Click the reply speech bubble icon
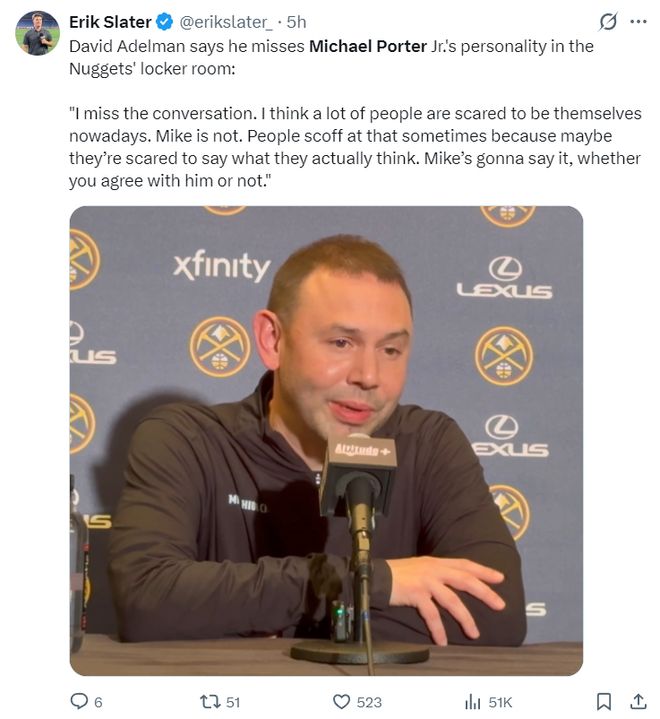The height and width of the screenshot is (719, 660). click(x=79, y=702)
